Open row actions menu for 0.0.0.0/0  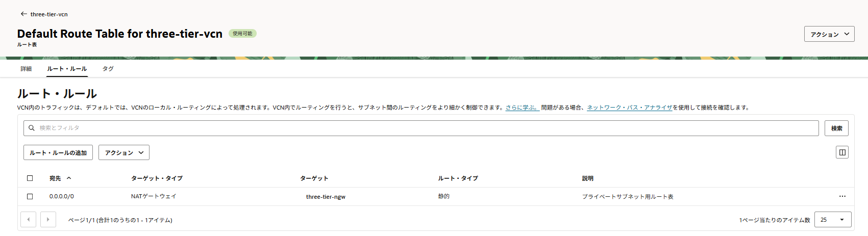point(842,196)
